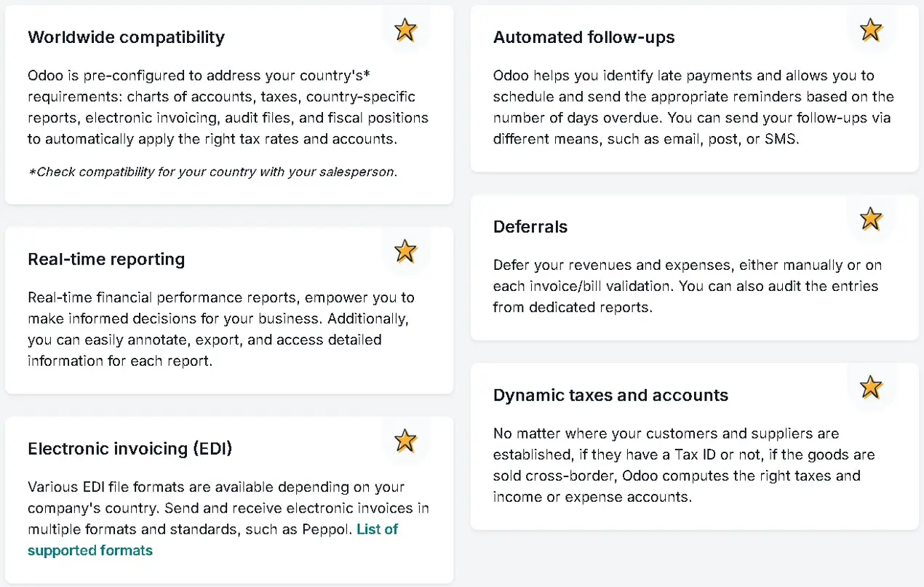The height and width of the screenshot is (587, 924).
Task: Click the italic salesperson compatibility footnote
Action: click(x=212, y=172)
